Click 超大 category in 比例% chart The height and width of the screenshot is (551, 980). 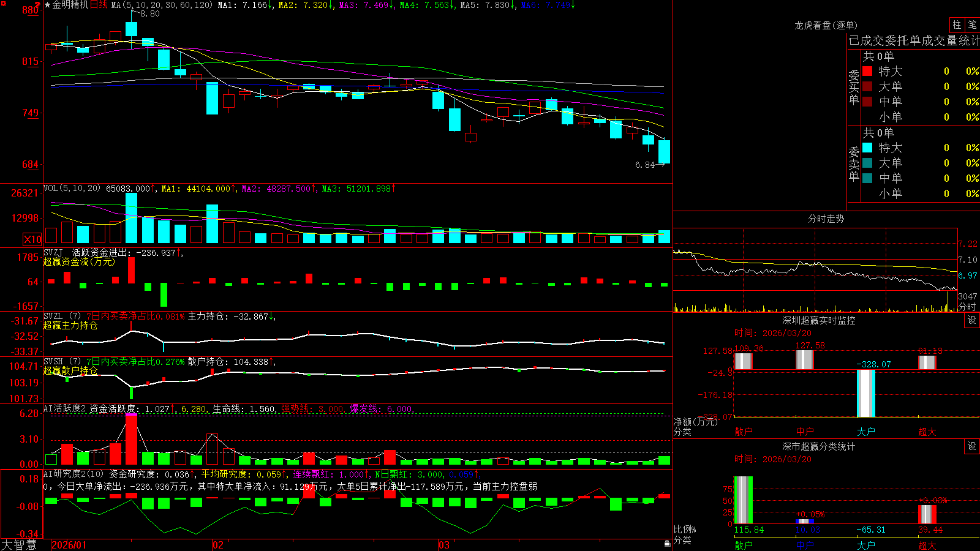927,545
